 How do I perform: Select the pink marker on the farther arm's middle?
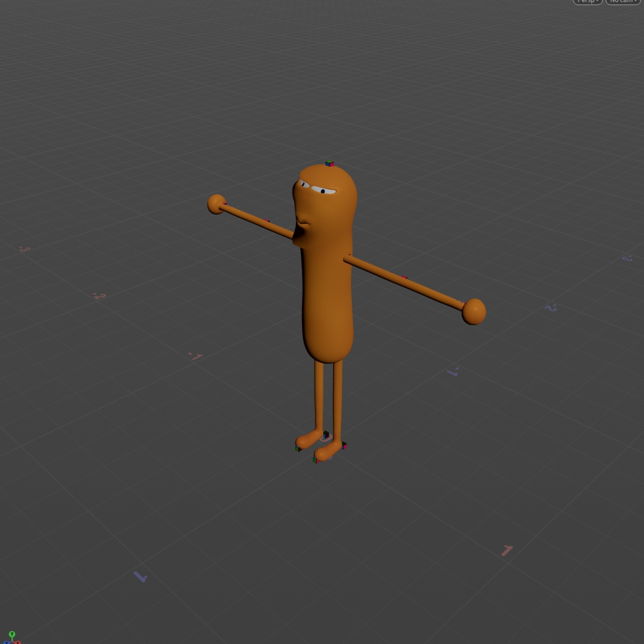pos(268,221)
